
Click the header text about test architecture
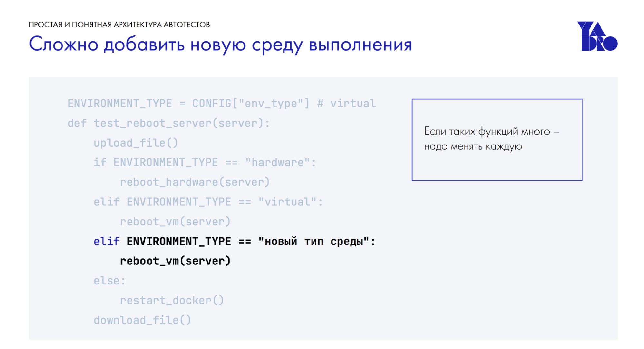coord(119,23)
